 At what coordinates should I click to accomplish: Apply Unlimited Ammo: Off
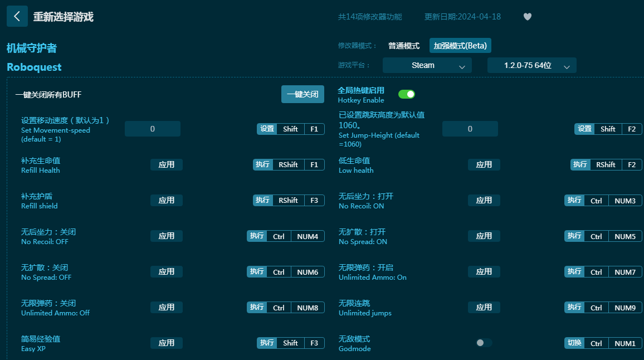pyautogui.click(x=167, y=308)
